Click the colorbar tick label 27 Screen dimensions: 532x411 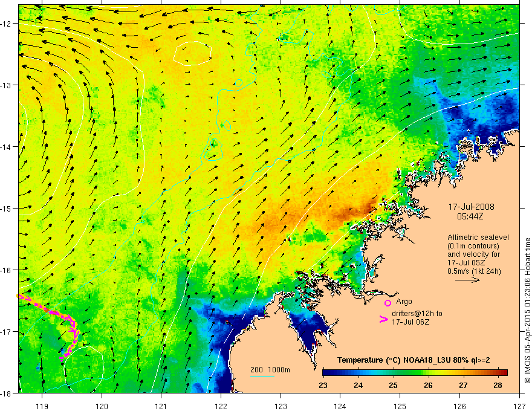tap(463, 385)
